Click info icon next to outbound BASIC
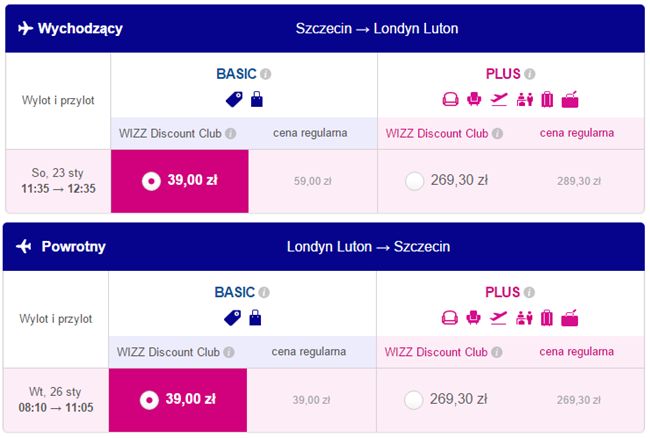 tap(266, 74)
